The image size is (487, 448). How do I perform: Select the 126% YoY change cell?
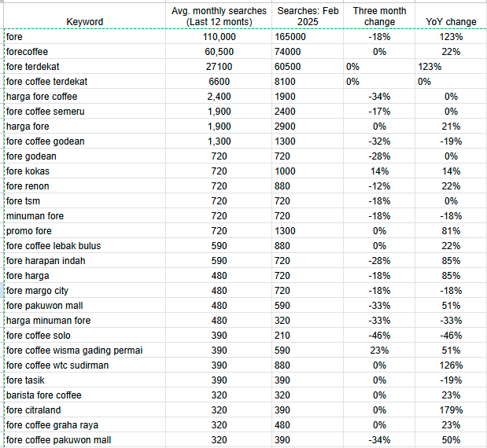pyautogui.click(x=451, y=365)
